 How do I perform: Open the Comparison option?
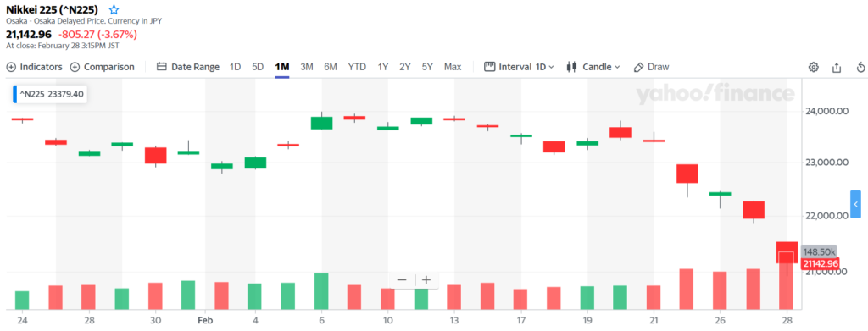coord(103,67)
